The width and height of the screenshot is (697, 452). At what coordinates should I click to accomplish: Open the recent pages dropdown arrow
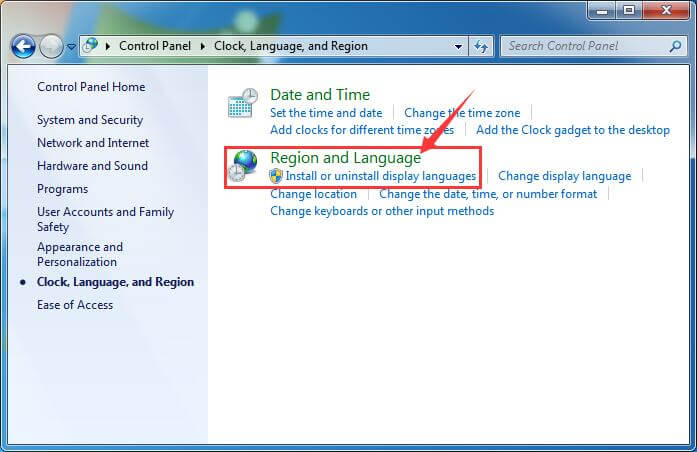pos(71,46)
